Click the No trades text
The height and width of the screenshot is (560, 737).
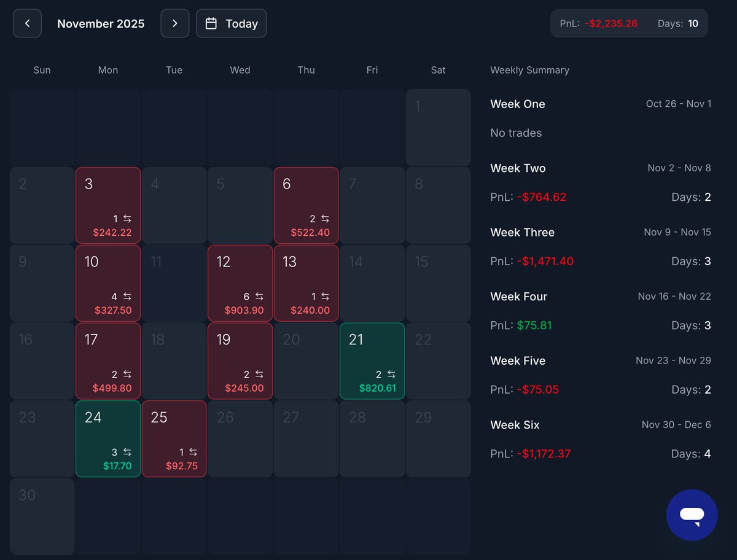(516, 133)
